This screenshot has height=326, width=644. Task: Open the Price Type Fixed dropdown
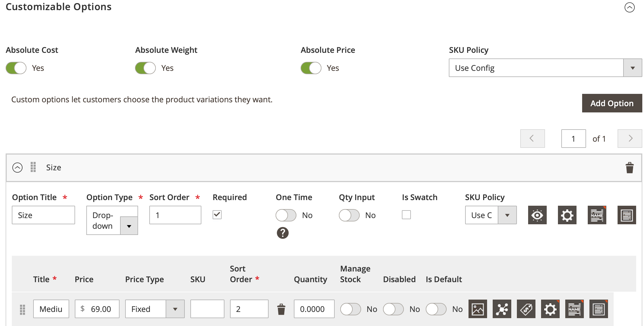(155, 309)
